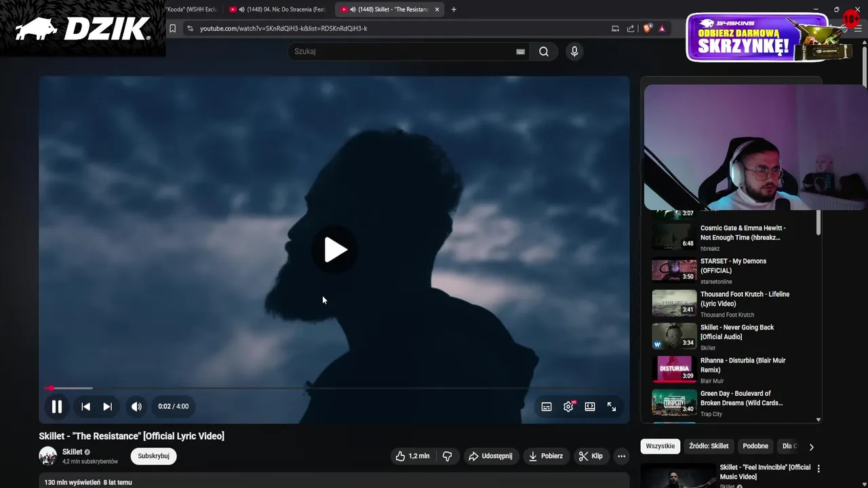This screenshot has height=488, width=868.
Task: Open the Udostępnij share dialog
Action: pyautogui.click(x=490, y=456)
